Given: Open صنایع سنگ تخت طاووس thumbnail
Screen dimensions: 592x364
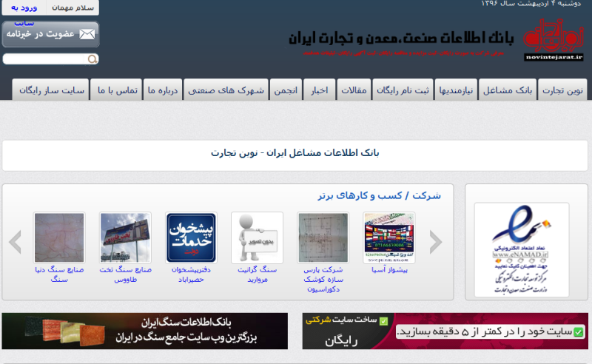Looking at the screenshot, I should (x=125, y=237).
